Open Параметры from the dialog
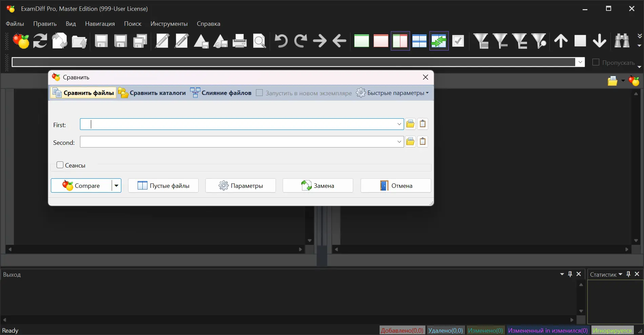Screen dimensions: 644x335 (x=241, y=185)
